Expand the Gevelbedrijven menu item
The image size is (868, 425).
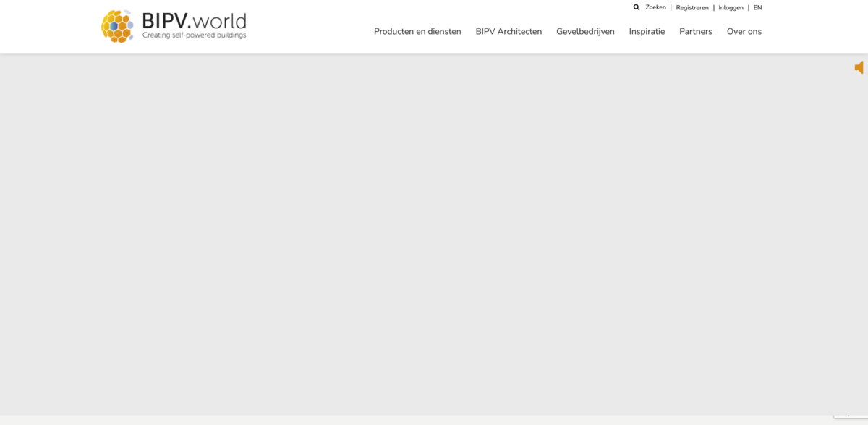point(585,32)
